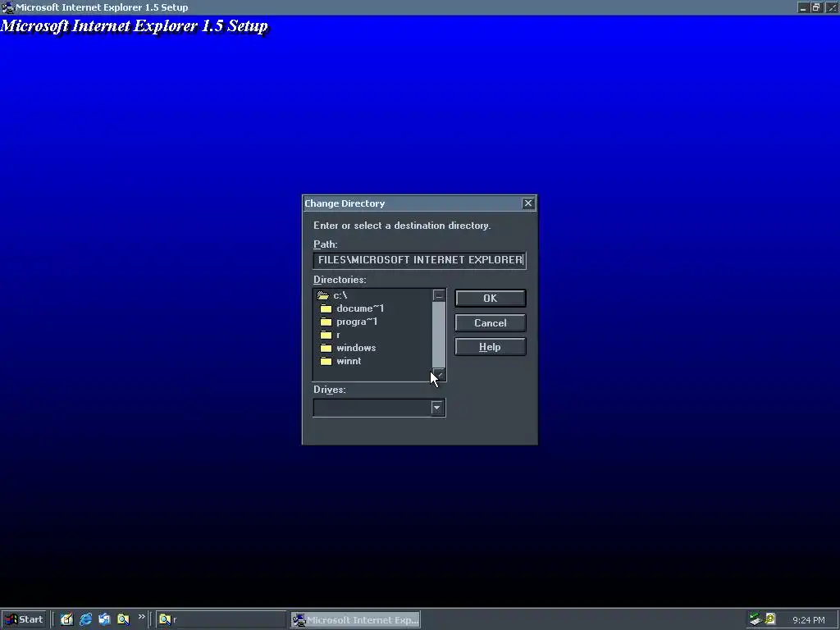Click the directories list scroll-down arrow

click(x=439, y=375)
